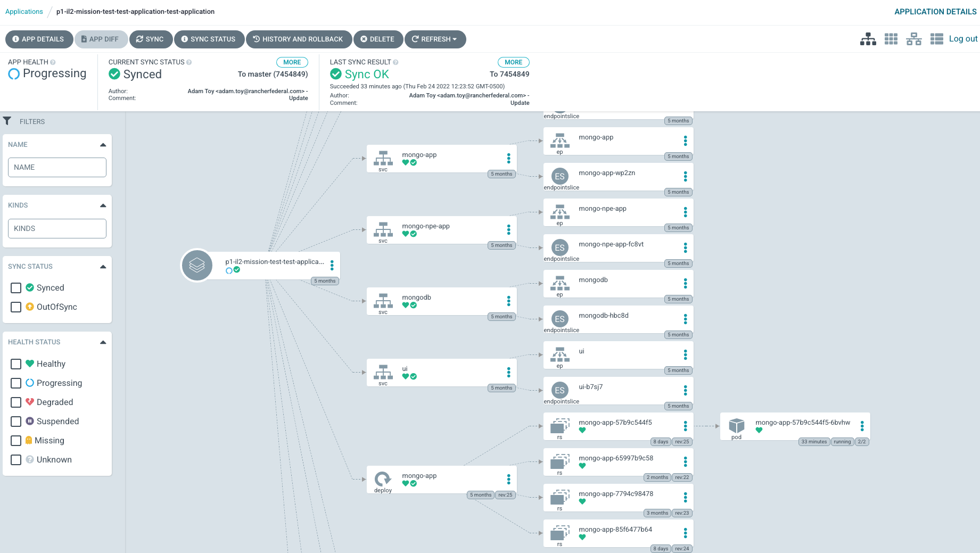Switch to the network view icon
The width and height of the screenshot is (980, 553).
913,39
